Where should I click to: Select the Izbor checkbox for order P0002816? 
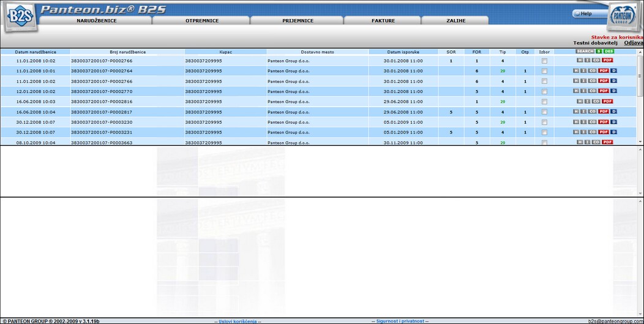coord(544,102)
